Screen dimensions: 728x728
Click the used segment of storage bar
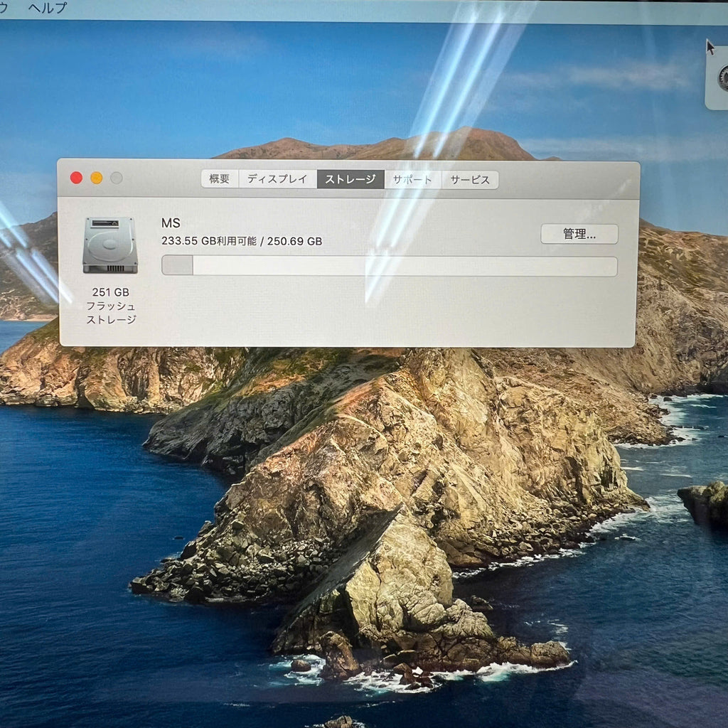(177, 265)
